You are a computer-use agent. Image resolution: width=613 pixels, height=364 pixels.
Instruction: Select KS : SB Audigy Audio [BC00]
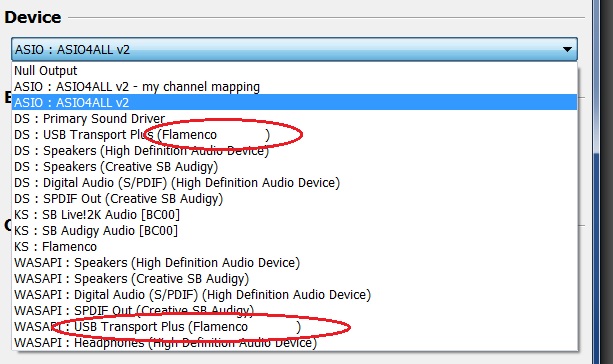[294, 231]
